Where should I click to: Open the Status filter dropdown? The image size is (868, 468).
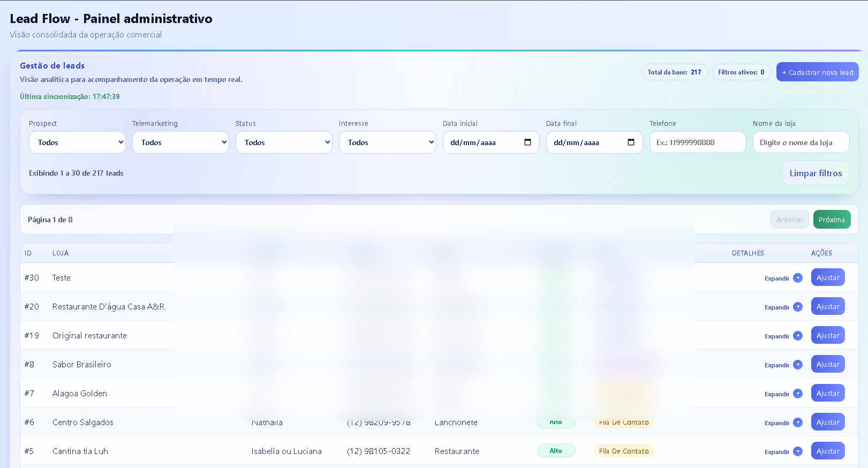click(x=284, y=142)
